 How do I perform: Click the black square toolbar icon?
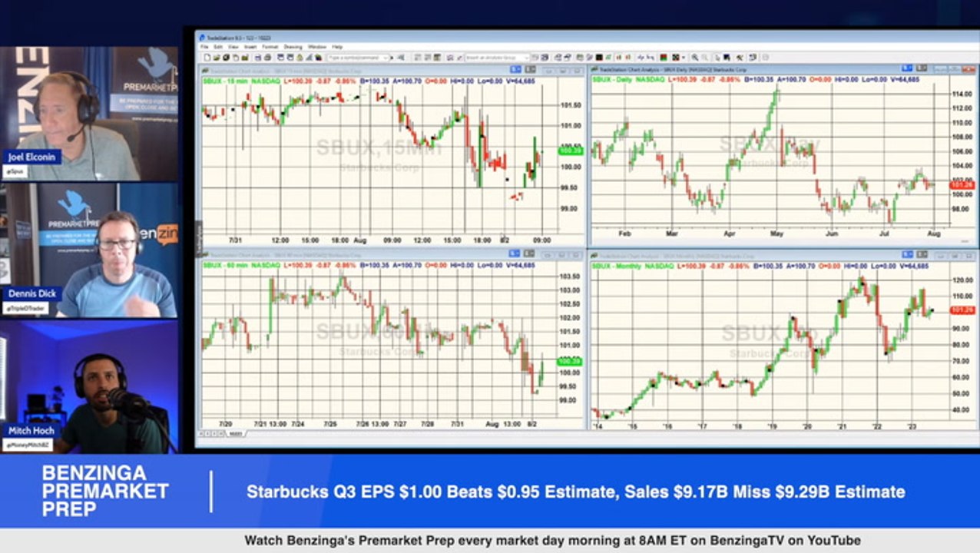(x=599, y=58)
